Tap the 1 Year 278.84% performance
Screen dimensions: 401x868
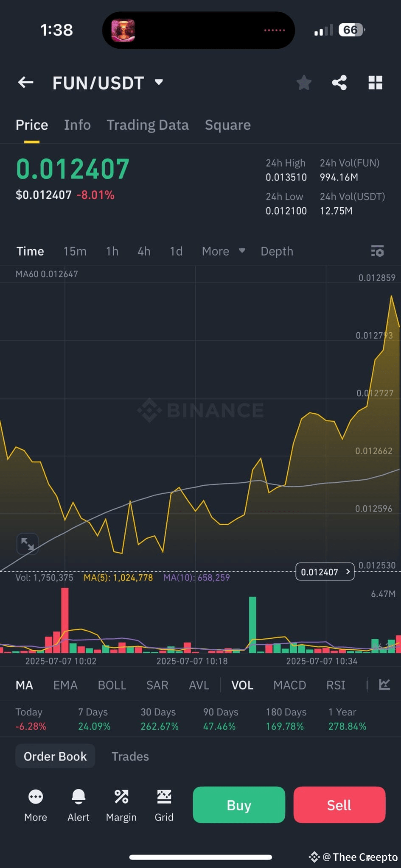(347, 719)
